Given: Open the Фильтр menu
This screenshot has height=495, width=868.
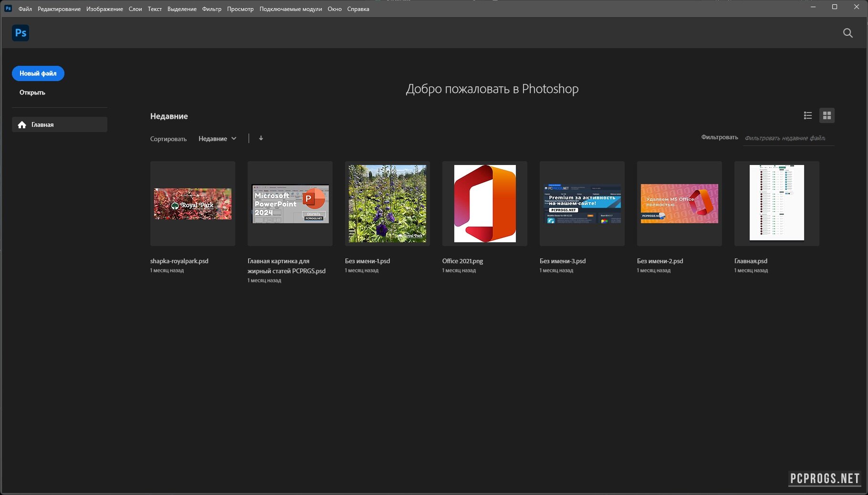Looking at the screenshot, I should [x=211, y=9].
